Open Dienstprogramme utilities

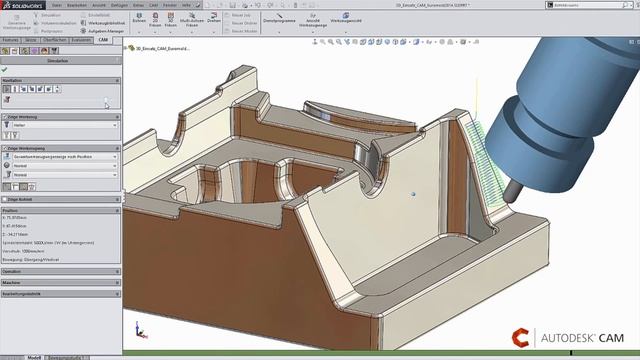279,18
